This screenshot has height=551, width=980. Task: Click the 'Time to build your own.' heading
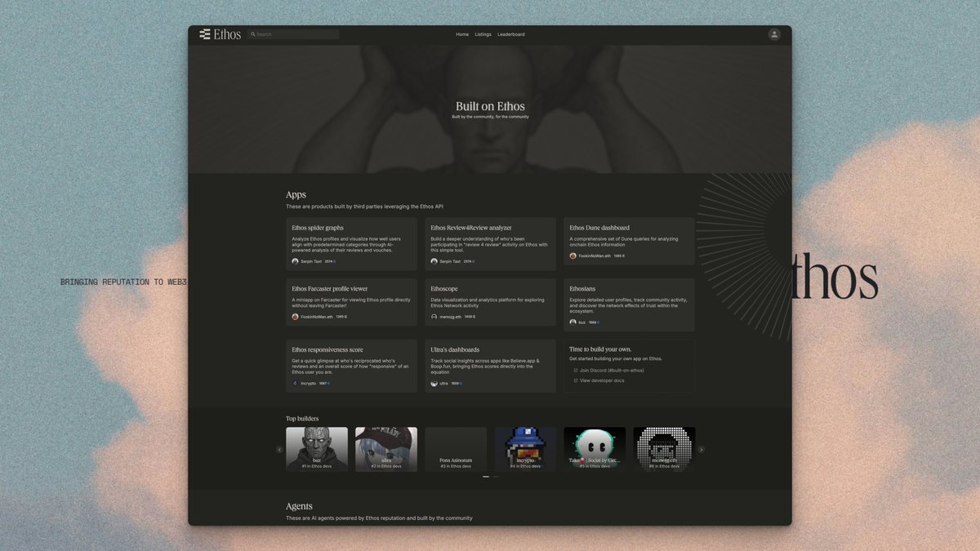click(x=600, y=349)
